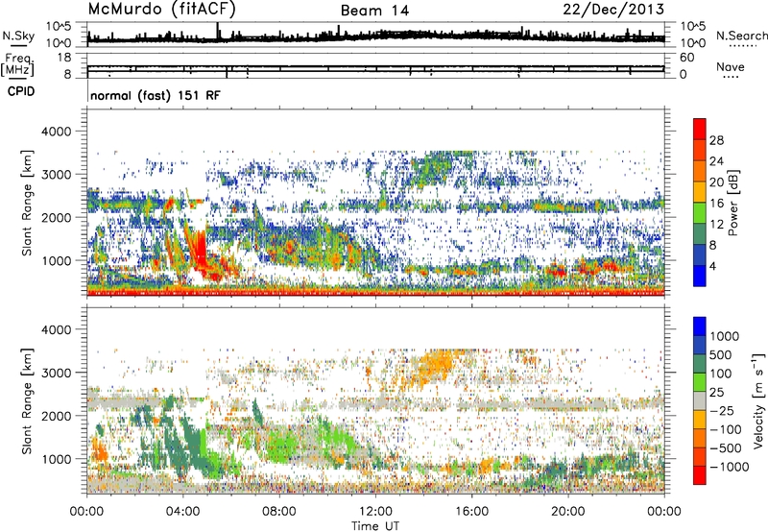Click the gray band of the velocity colorbar

(x=700, y=401)
